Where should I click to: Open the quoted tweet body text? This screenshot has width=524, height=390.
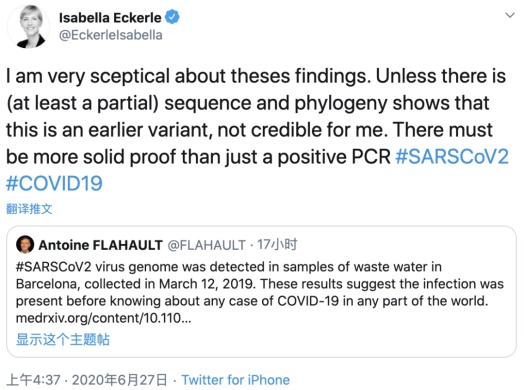click(260, 292)
